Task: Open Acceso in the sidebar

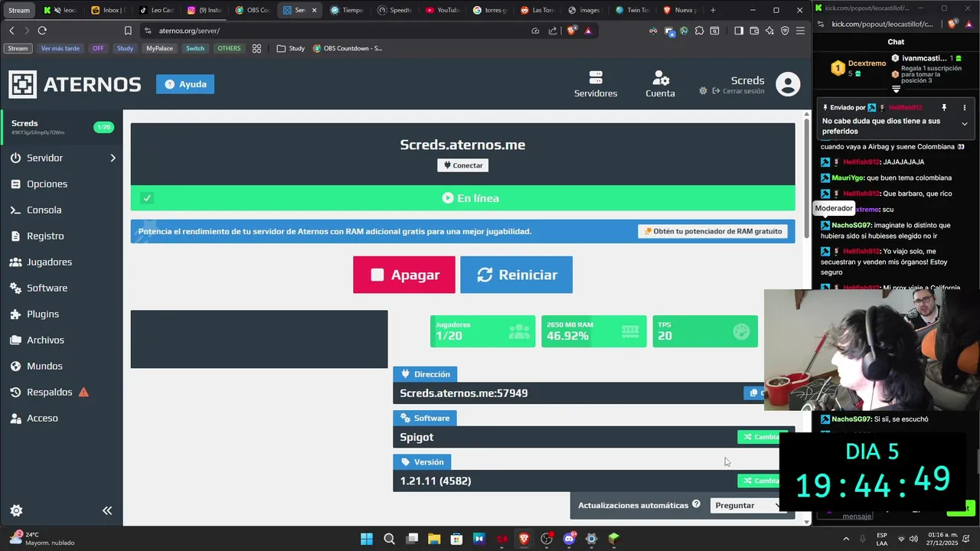Action: pyautogui.click(x=61, y=418)
